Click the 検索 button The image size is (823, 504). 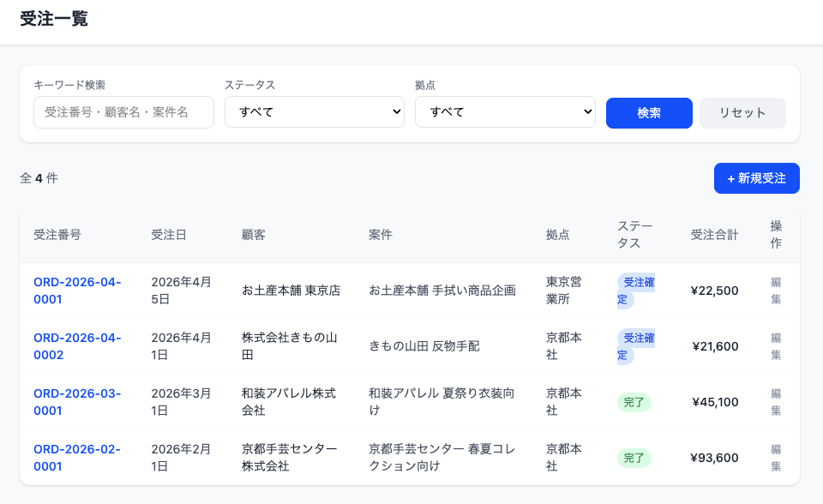click(x=649, y=113)
